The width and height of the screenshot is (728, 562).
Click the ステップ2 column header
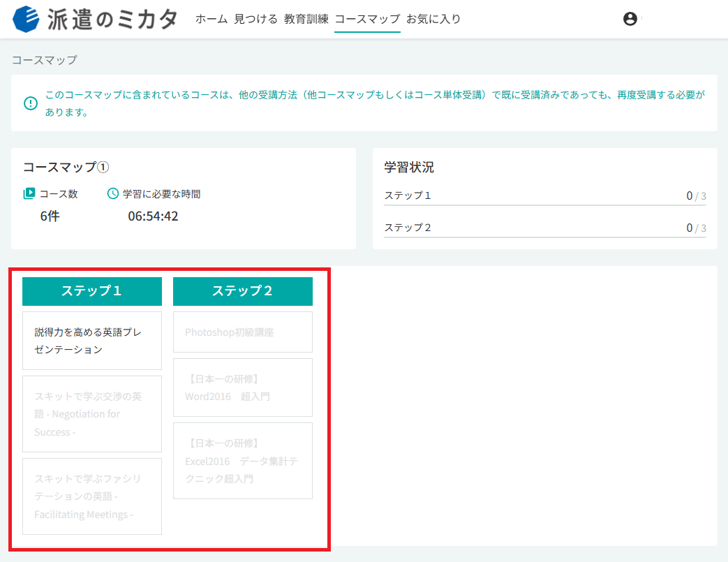tap(243, 291)
